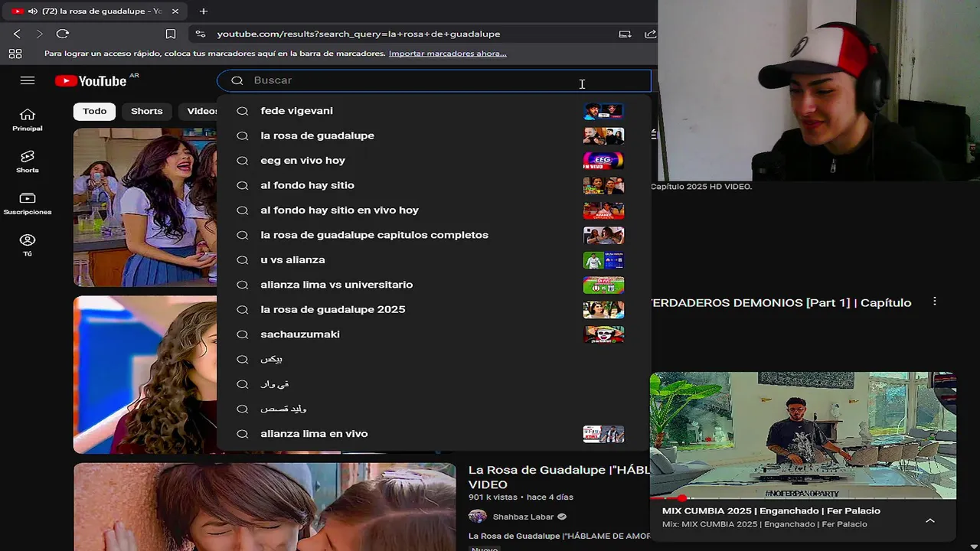Select suggestion al fondo hay sitio en vivo hoy
This screenshot has height=551, width=980.
[434, 210]
